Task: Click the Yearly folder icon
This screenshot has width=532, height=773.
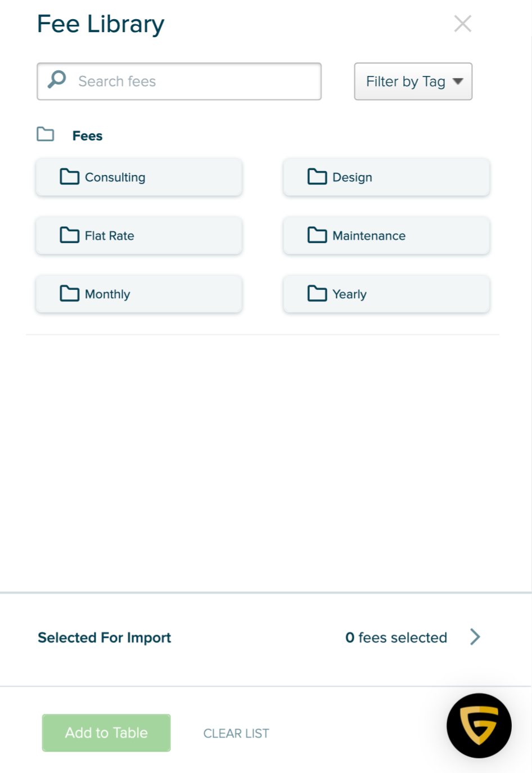Action: (x=317, y=294)
